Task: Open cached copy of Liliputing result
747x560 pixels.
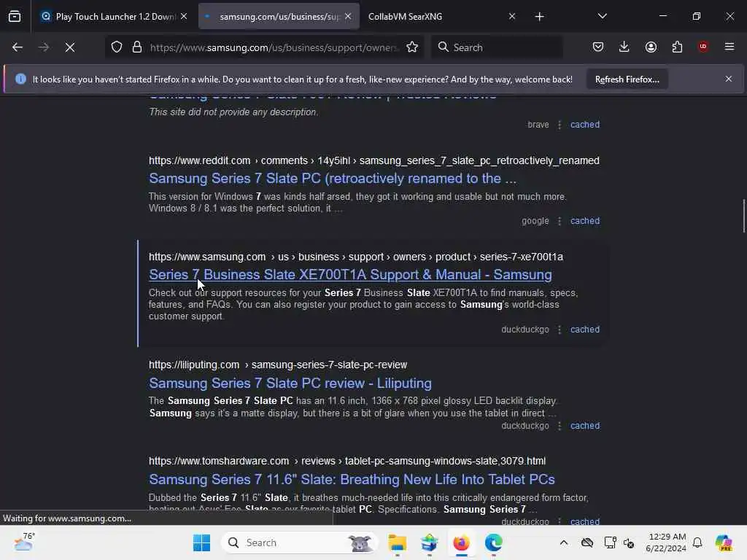Action: click(x=585, y=426)
